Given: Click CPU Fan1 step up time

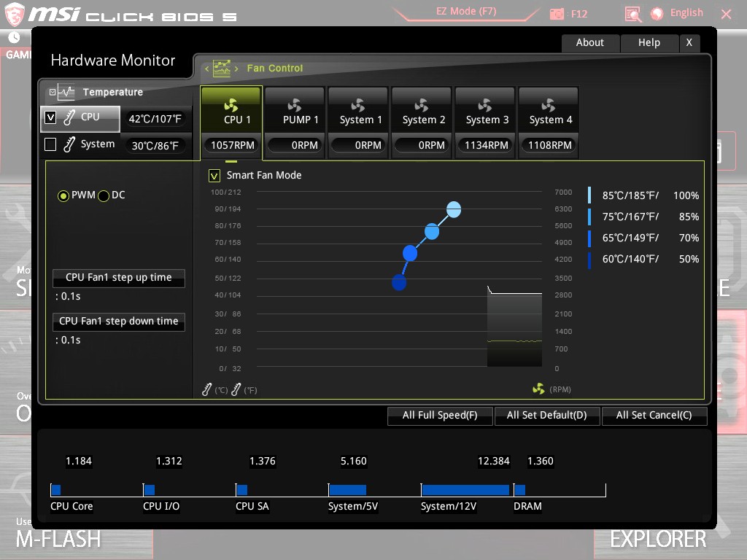Looking at the screenshot, I should coord(119,278).
